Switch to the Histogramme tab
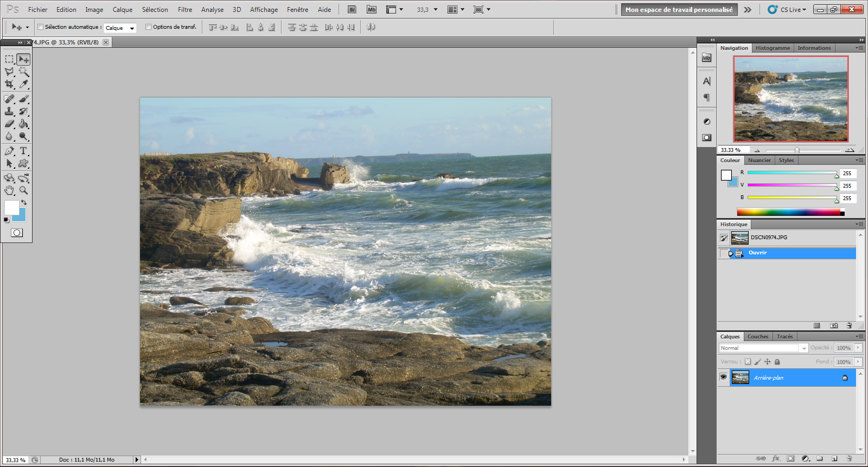Viewport: 868px width, 467px height. click(773, 48)
